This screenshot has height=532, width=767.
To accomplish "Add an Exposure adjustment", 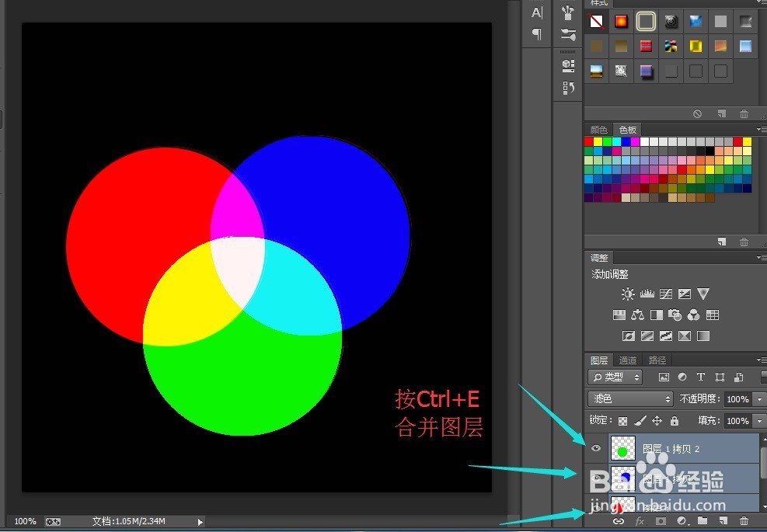I will click(685, 294).
